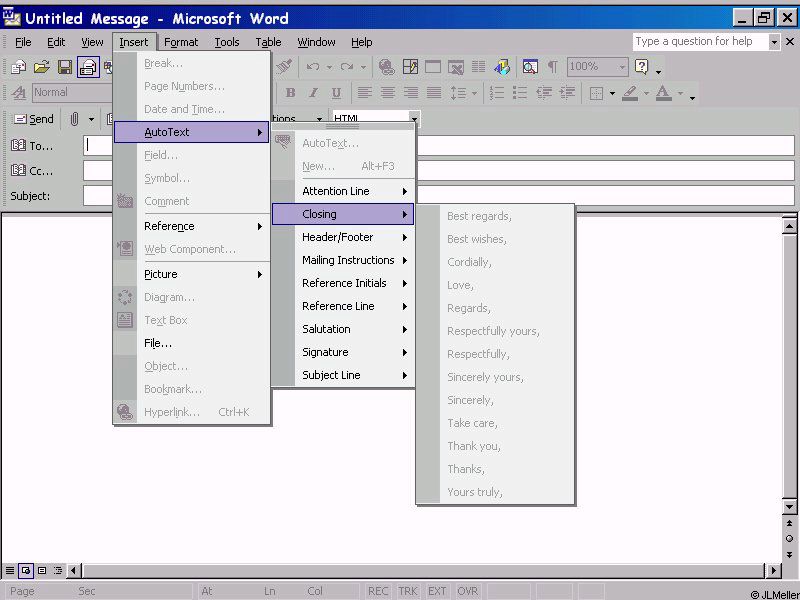Screen dimensions: 800x600
Task: Toggle Underline formatting
Action: [x=336, y=93]
